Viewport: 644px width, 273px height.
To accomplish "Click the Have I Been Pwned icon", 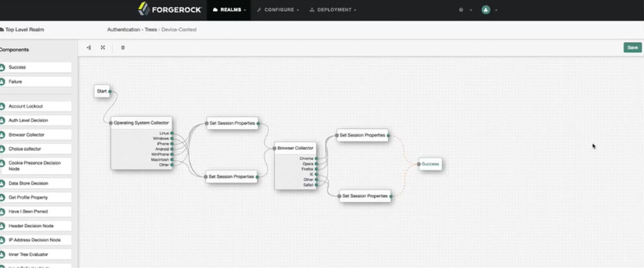I will click(x=2, y=212).
